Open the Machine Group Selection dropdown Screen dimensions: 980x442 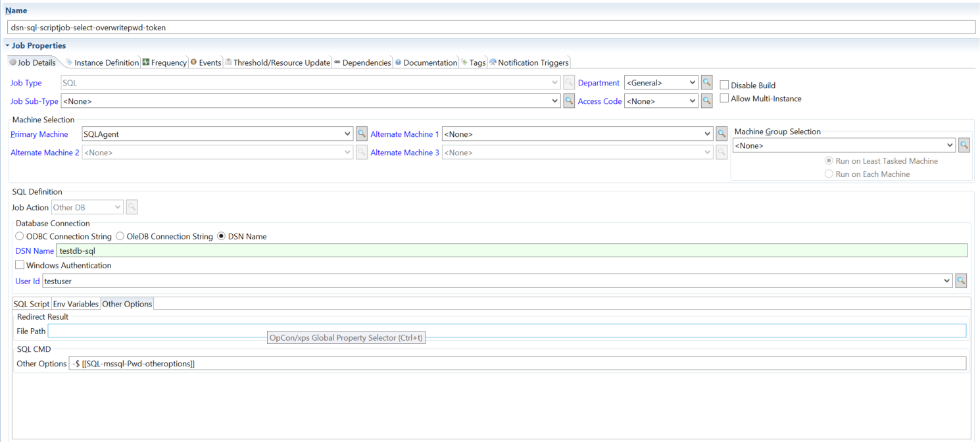tap(950, 145)
